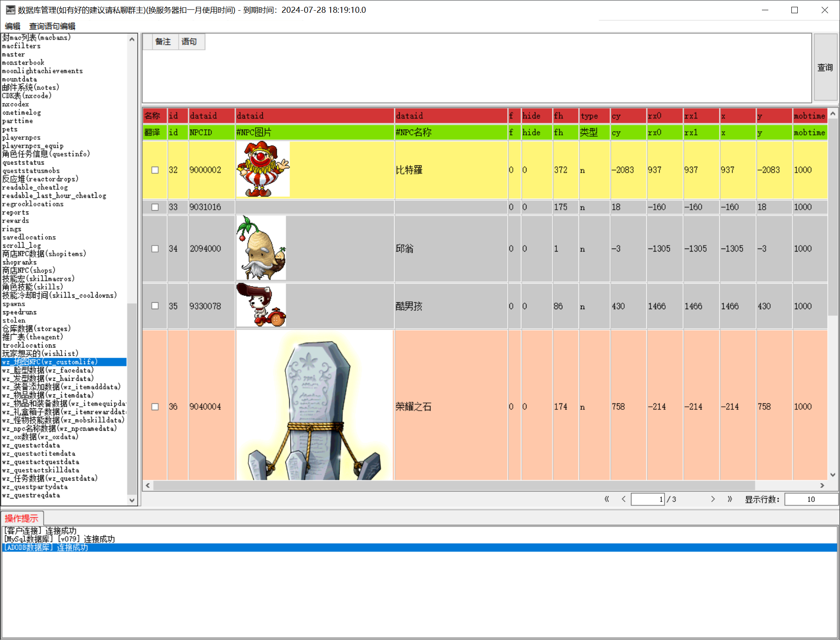Go to the next results page
Image resolution: width=840 pixels, height=640 pixels.
click(713, 499)
